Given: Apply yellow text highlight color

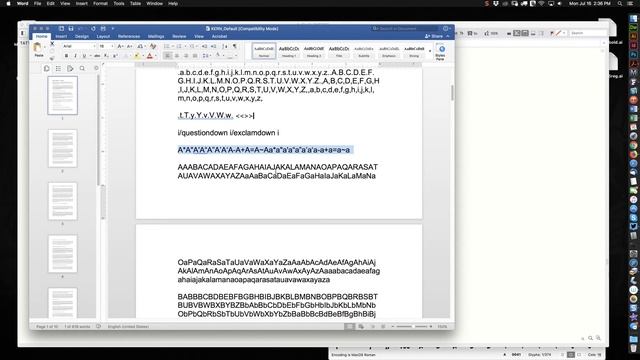Looking at the screenshot, I should pos(137,56).
